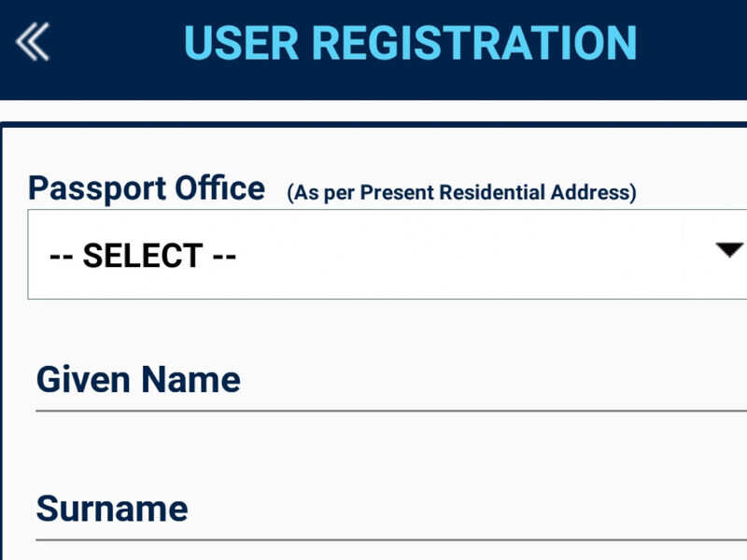This screenshot has width=747, height=560.
Task: Click the USER REGISTRATION title bar
Action: (411, 42)
